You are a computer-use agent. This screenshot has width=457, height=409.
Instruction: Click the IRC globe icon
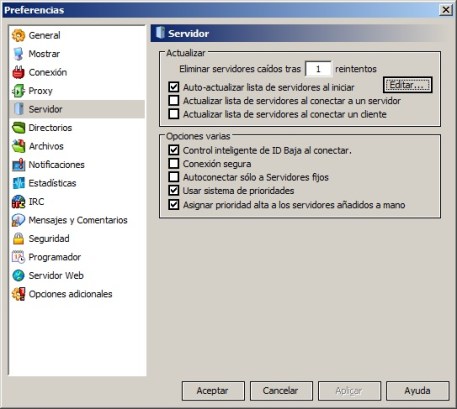pos(18,202)
